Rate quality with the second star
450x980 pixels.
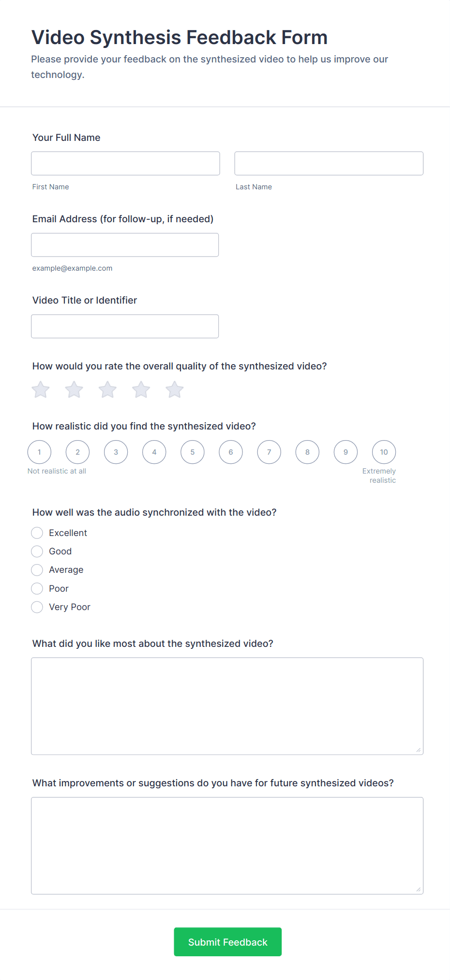[x=74, y=390]
